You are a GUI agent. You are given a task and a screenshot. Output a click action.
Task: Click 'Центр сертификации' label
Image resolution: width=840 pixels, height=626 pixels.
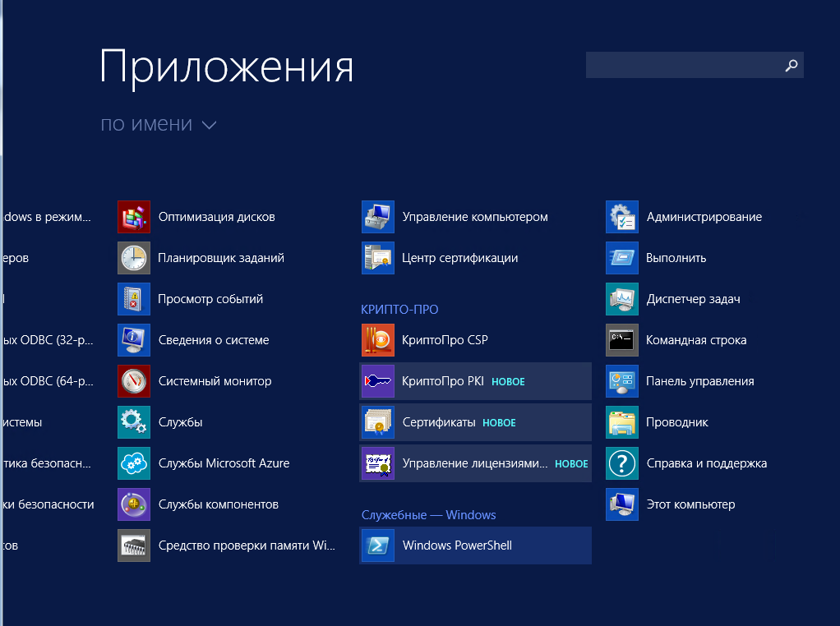[460, 258]
